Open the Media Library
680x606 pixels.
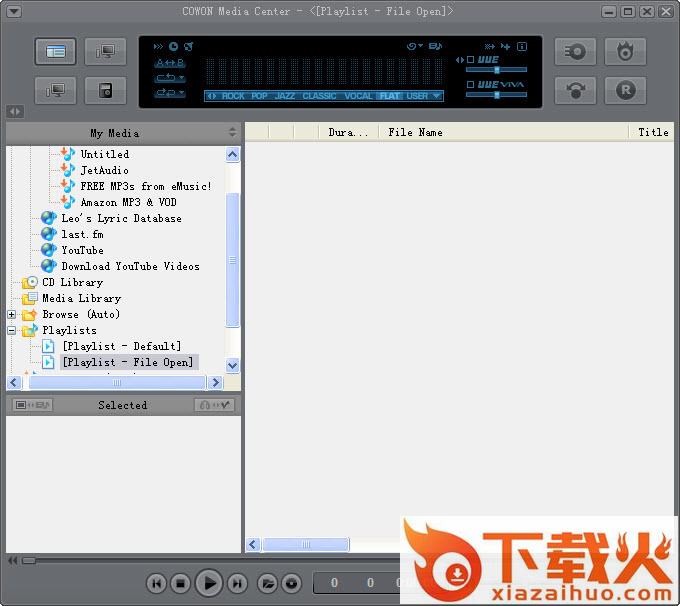[82, 298]
